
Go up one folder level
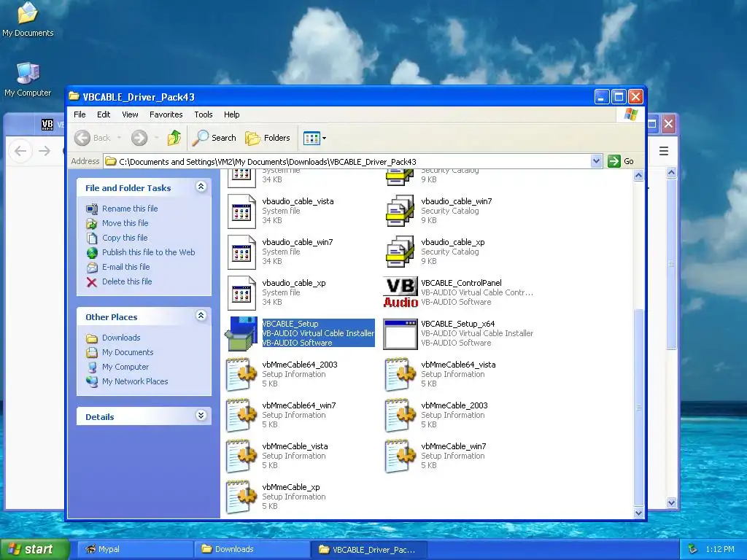pyautogui.click(x=174, y=138)
